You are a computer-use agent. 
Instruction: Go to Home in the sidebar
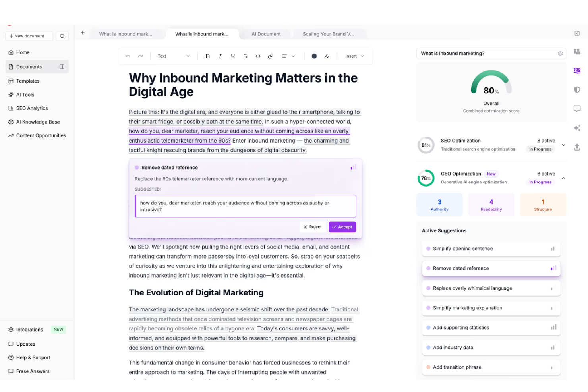pos(37,52)
